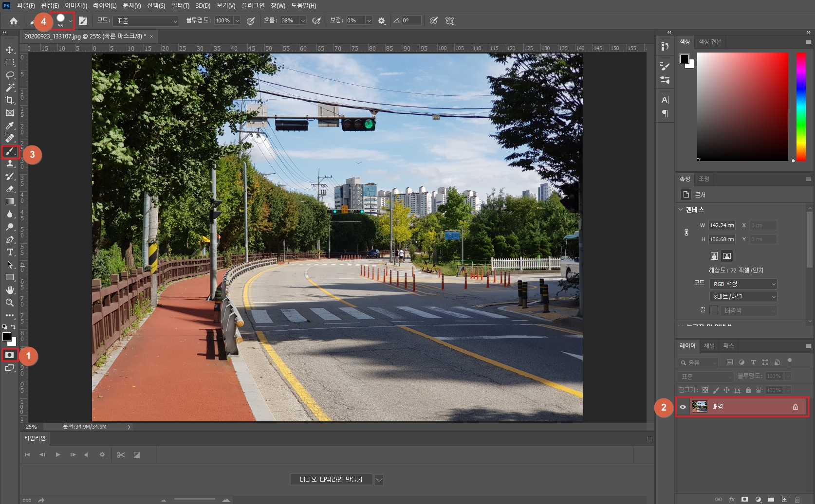Click the 배경 layer thumbnail
Screen dimensions: 815x504
(x=700, y=407)
